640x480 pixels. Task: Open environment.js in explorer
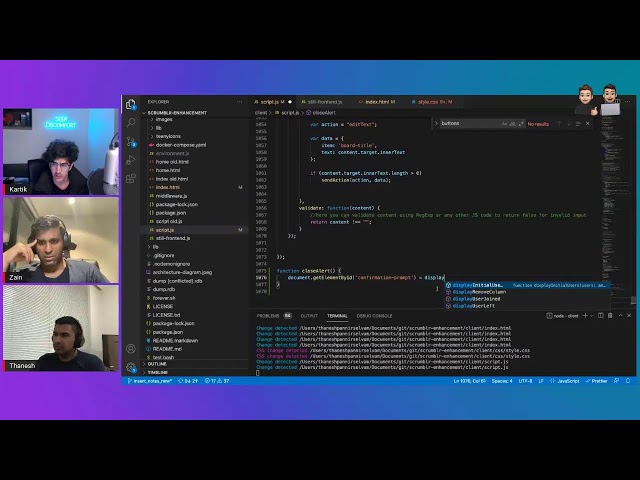tap(172, 153)
